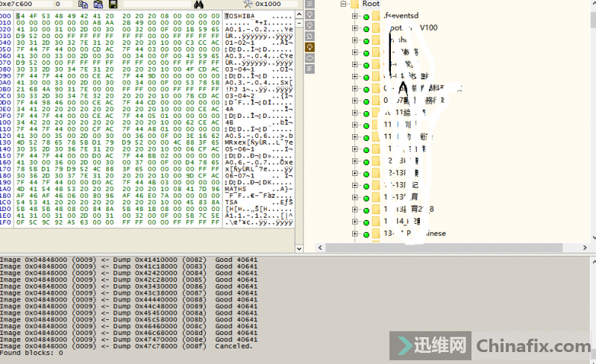Click green status dot beside .fseventsd
The height and width of the screenshot is (364, 596).
click(x=366, y=16)
